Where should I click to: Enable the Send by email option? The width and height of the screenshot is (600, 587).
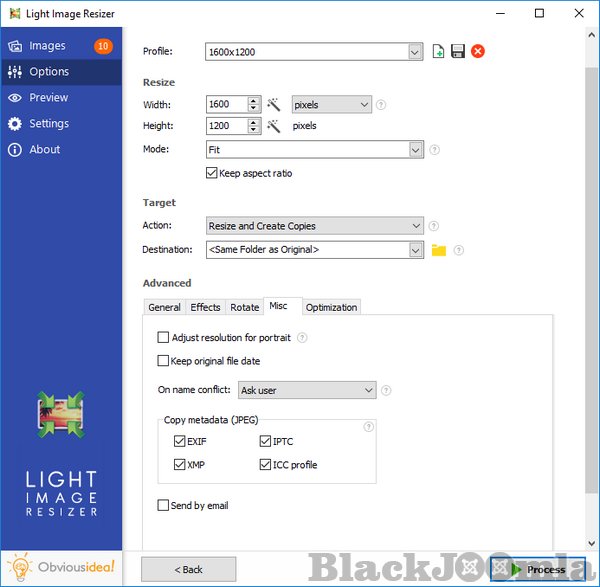(164, 505)
